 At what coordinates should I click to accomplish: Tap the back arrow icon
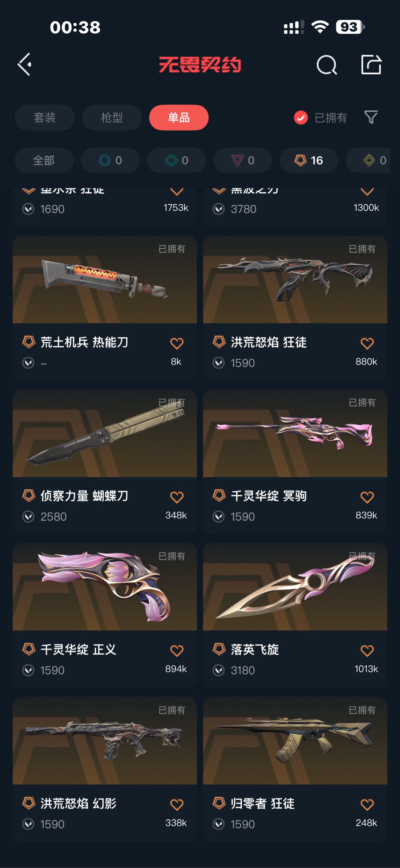pos(25,65)
